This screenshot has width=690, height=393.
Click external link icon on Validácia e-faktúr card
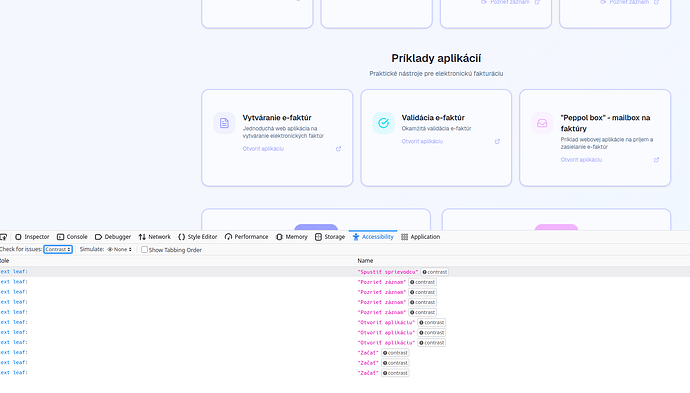tap(497, 141)
